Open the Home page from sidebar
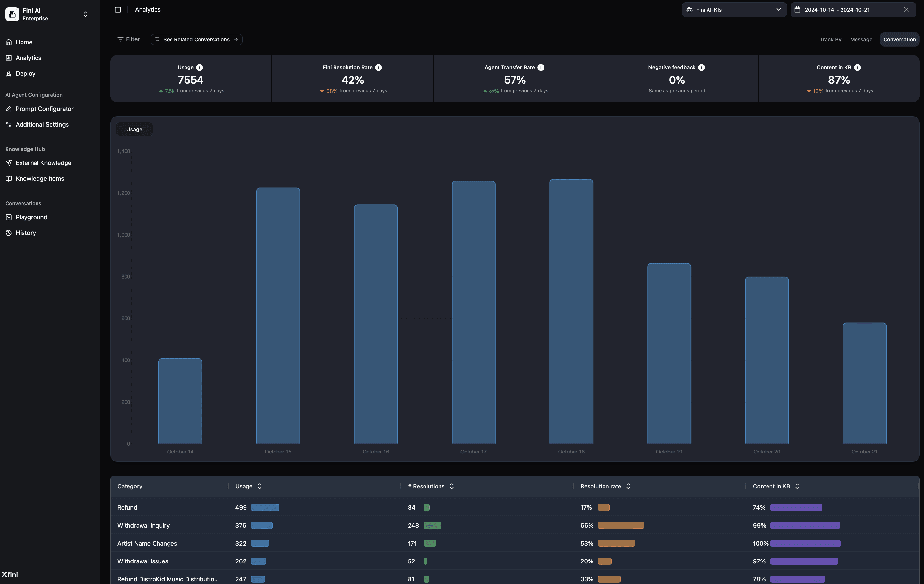Viewport: 924px width, 584px height. (24, 42)
